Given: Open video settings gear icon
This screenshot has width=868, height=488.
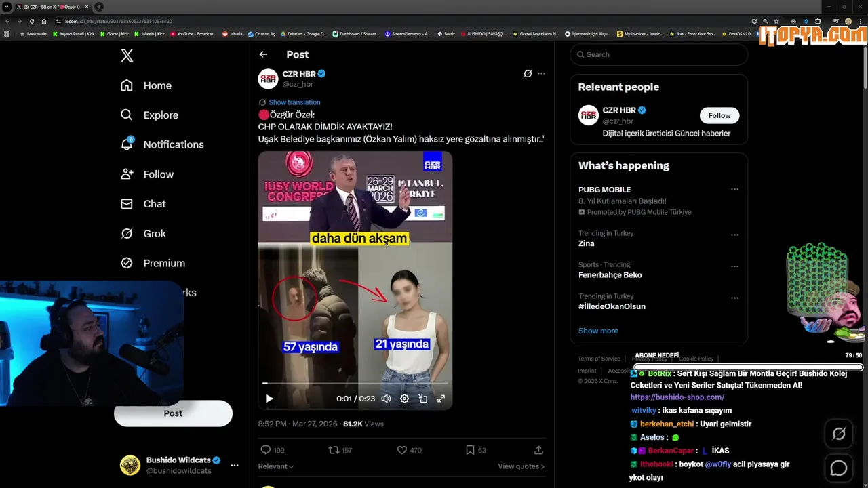Looking at the screenshot, I should [404, 399].
